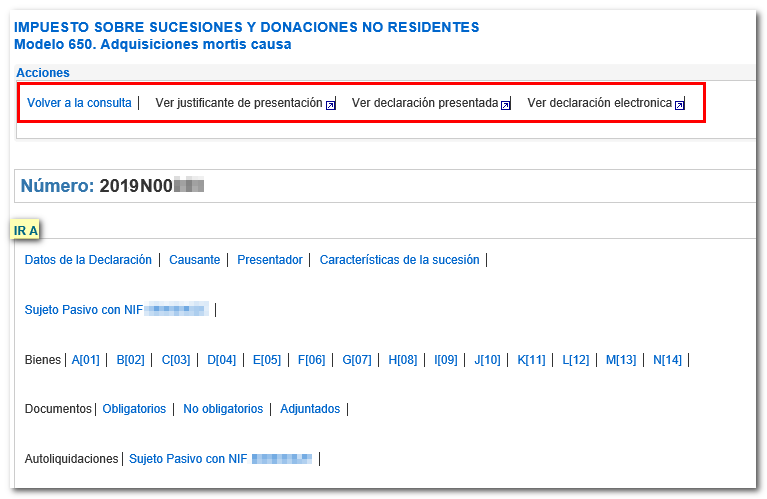The image size is (767, 499).
Task: Open Ver declaración electronica link
Action: click(x=599, y=103)
